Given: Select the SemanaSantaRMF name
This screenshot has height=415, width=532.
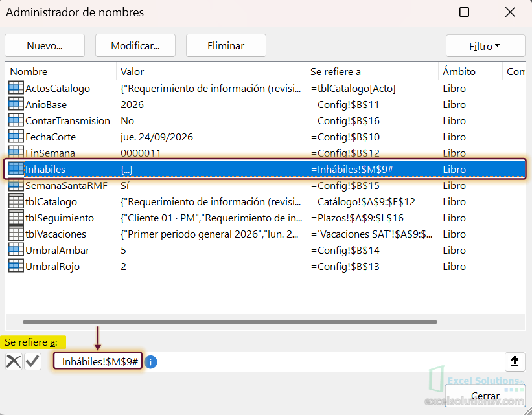Looking at the screenshot, I should (66, 185).
